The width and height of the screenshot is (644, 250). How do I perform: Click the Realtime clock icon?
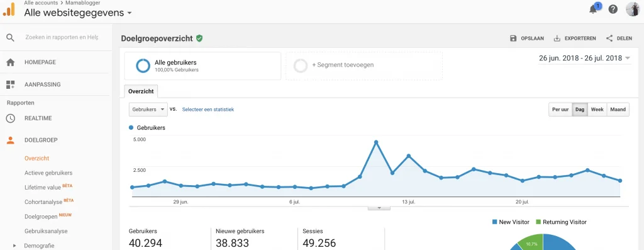point(10,118)
